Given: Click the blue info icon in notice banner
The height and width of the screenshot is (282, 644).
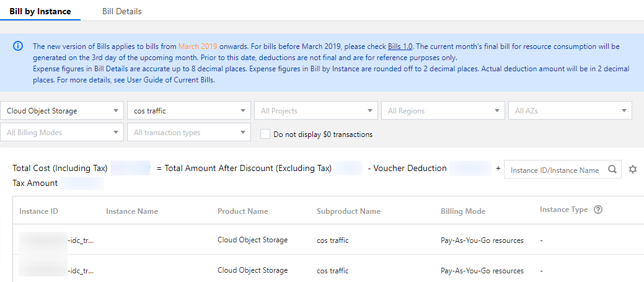Looking at the screenshot, I should click(18, 46).
